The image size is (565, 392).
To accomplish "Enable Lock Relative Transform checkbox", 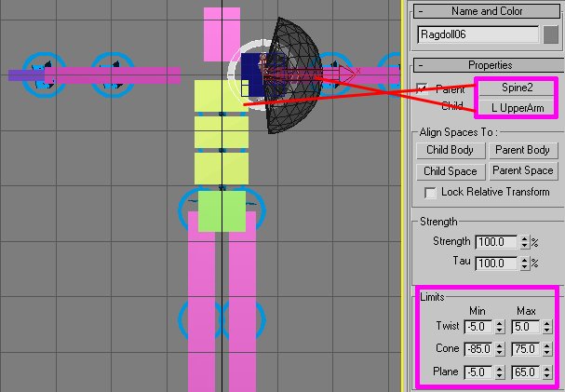I will point(431,192).
